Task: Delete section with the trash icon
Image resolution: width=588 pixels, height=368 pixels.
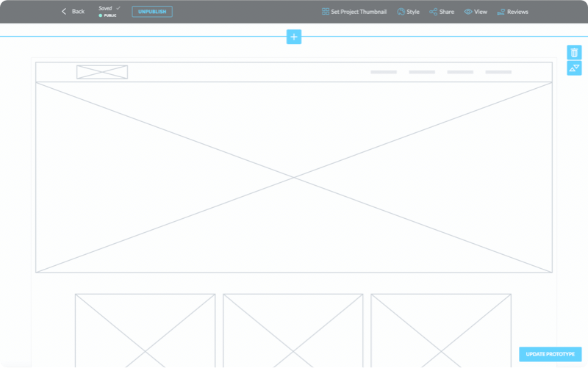Action: click(x=574, y=52)
